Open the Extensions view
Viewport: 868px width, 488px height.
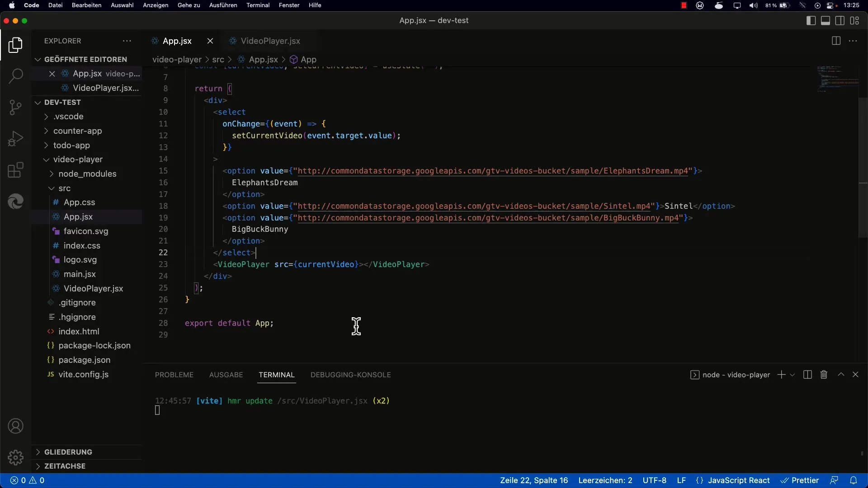point(15,170)
